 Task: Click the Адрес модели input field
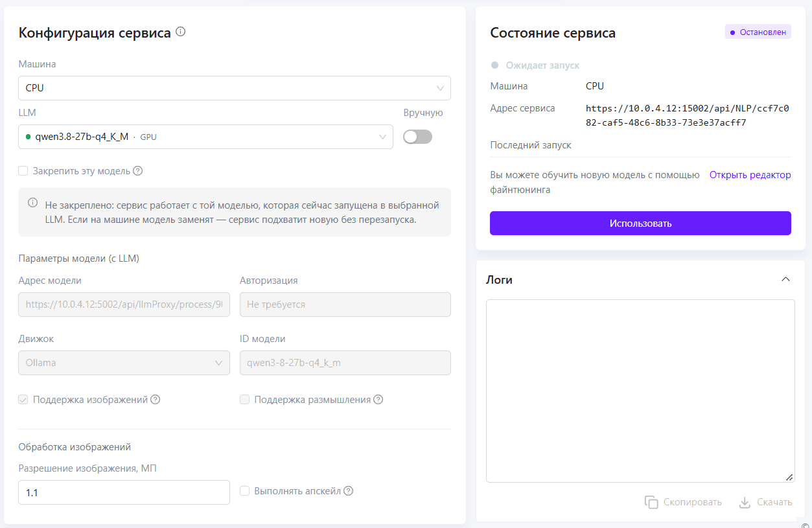[x=124, y=304]
